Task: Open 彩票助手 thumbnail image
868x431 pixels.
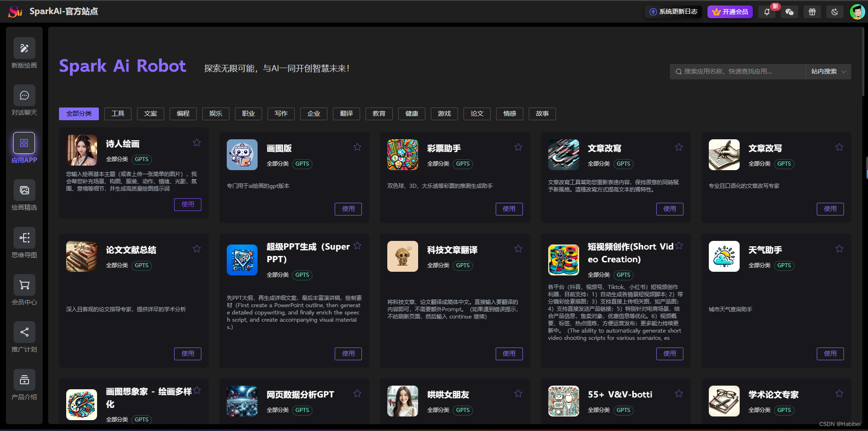Action: (x=403, y=155)
